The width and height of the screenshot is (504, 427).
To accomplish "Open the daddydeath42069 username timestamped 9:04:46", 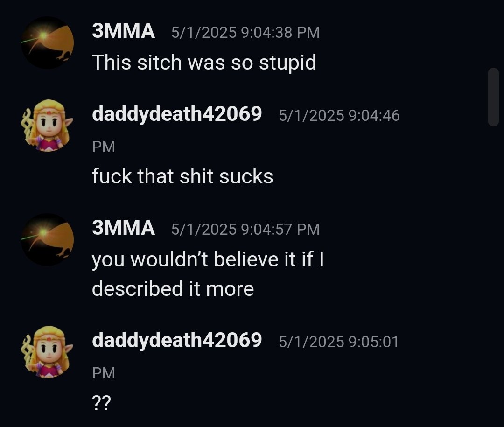I will click(x=177, y=114).
